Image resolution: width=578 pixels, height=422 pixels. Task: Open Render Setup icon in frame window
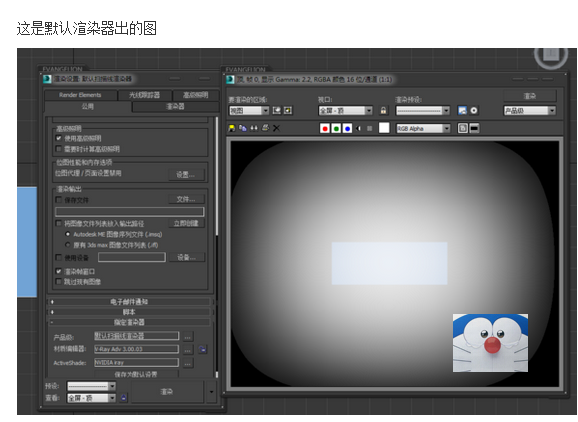pyautogui.click(x=462, y=110)
